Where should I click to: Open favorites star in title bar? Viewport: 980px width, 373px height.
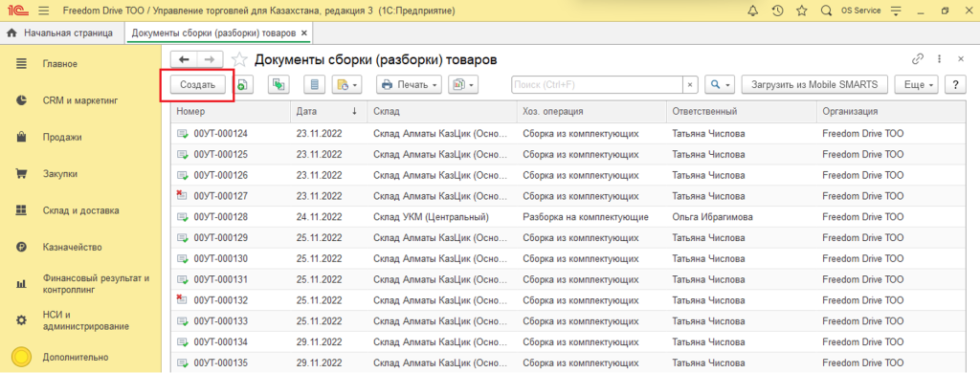(801, 11)
